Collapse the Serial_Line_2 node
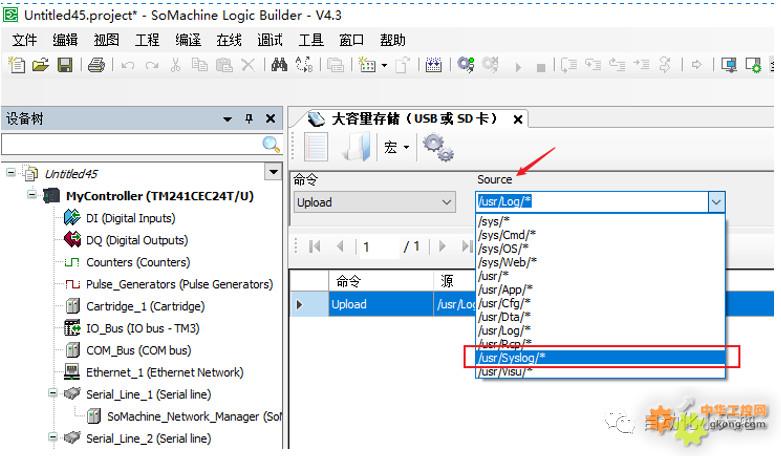Viewport: 781px width, 456px height. (53, 437)
